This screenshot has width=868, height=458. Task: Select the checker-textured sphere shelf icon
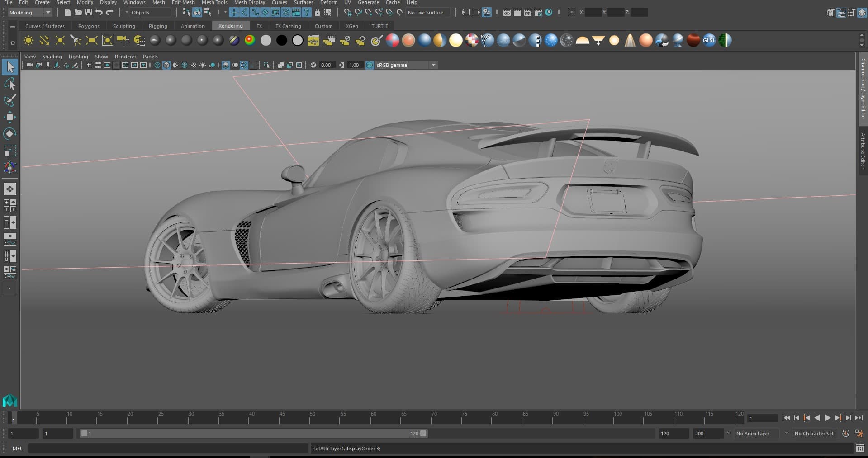(472, 41)
